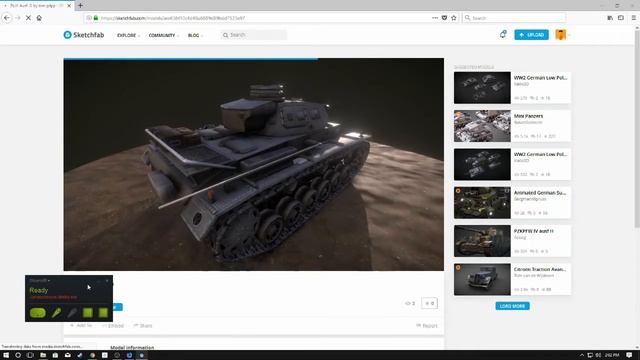Open the Windows Start menu

click(6, 355)
